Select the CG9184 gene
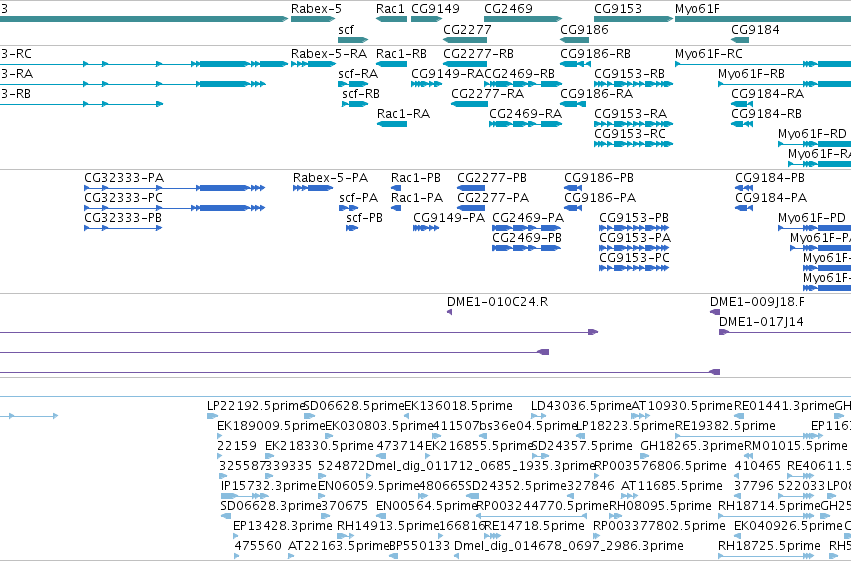This screenshot has width=851, height=561. 740,40
